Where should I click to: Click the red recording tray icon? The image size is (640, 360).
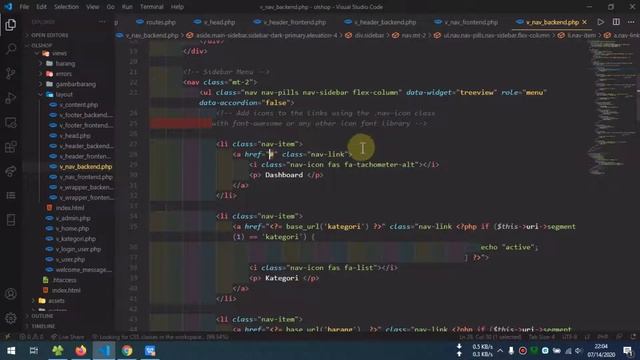[522, 351]
